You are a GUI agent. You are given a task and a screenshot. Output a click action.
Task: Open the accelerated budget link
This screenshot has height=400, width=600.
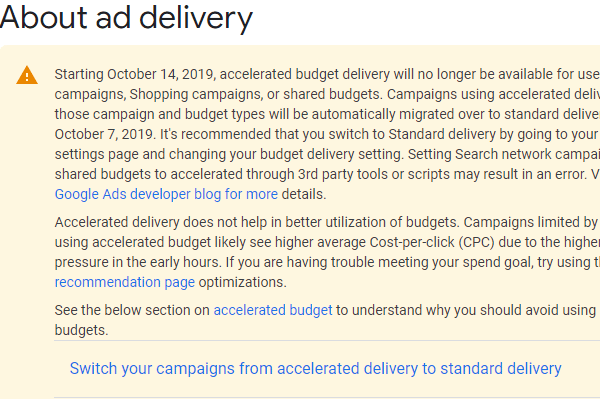click(x=272, y=310)
